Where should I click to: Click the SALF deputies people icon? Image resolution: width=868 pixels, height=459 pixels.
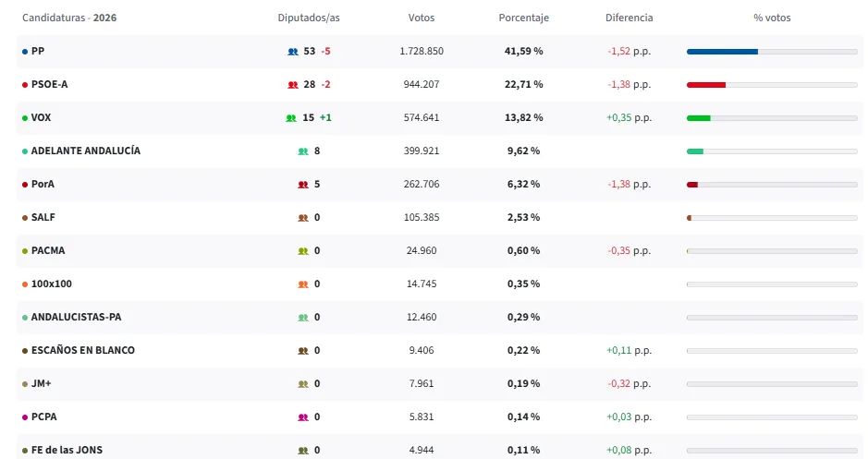point(303,217)
